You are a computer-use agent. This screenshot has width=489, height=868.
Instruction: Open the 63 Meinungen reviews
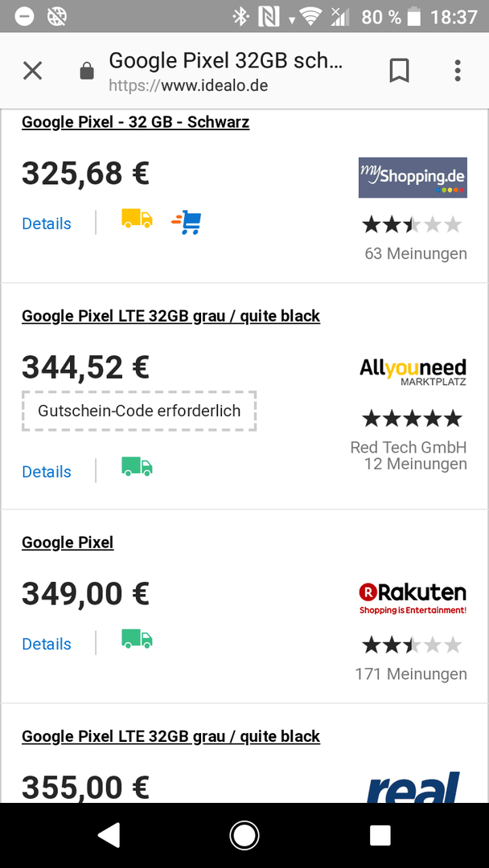(416, 253)
